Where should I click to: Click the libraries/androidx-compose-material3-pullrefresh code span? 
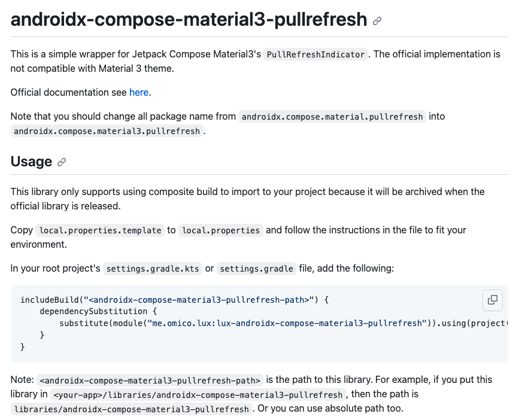click(x=130, y=409)
